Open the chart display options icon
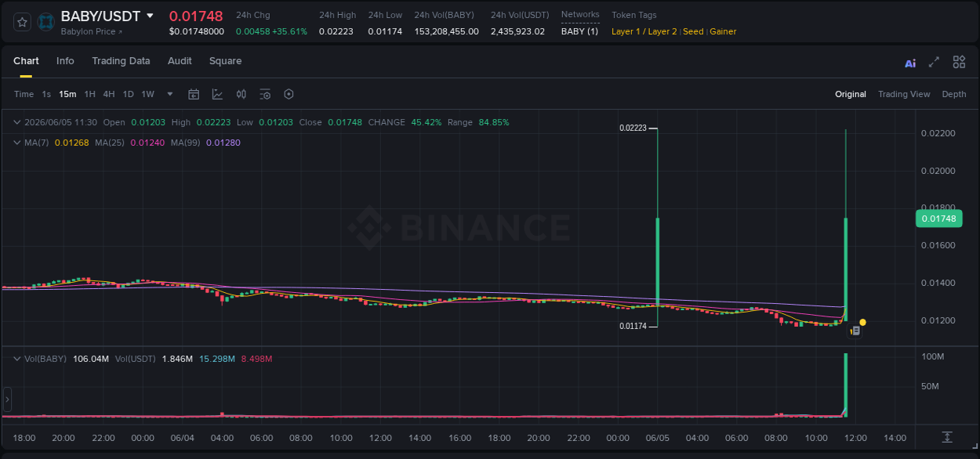This screenshot has height=459, width=980. tap(265, 94)
